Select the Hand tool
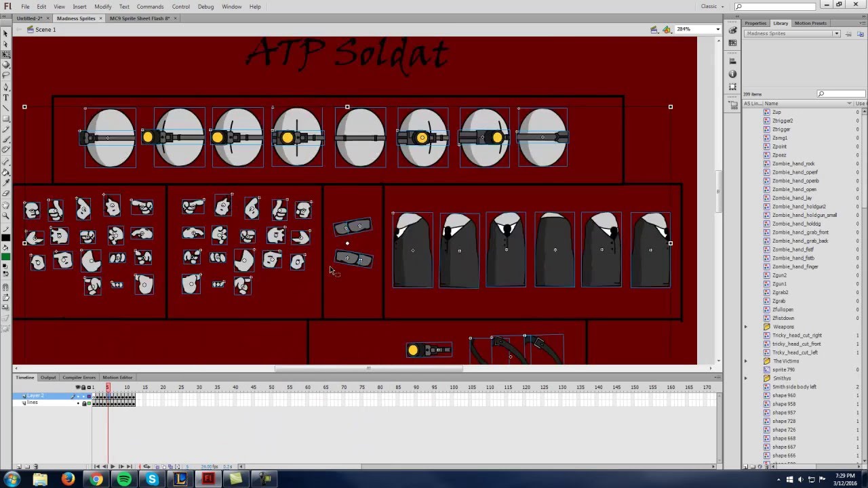Screen dimensions: 868x488 pos(7,205)
